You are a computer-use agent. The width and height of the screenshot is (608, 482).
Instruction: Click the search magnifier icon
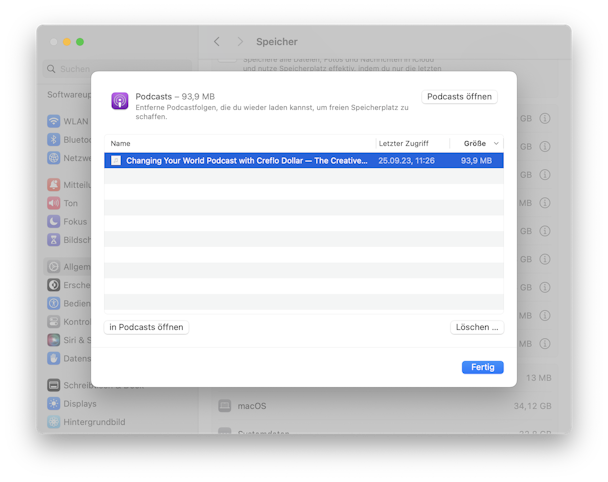point(51,69)
